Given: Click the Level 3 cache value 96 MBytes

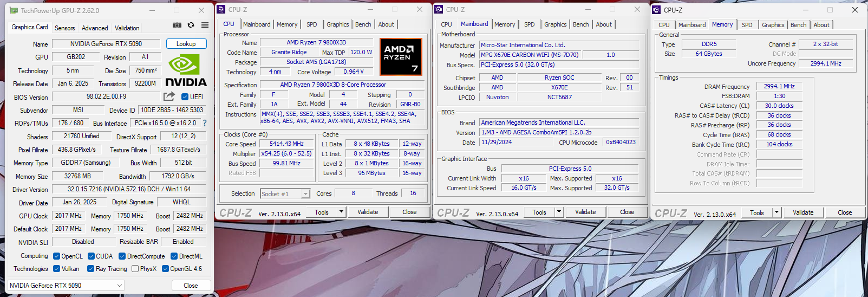Looking at the screenshot, I should (371, 173).
